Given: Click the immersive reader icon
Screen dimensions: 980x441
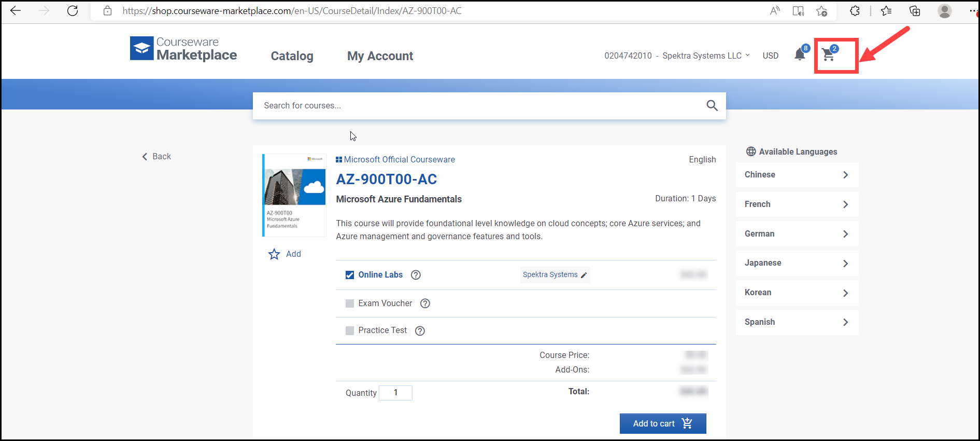Looking at the screenshot, I should [798, 11].
